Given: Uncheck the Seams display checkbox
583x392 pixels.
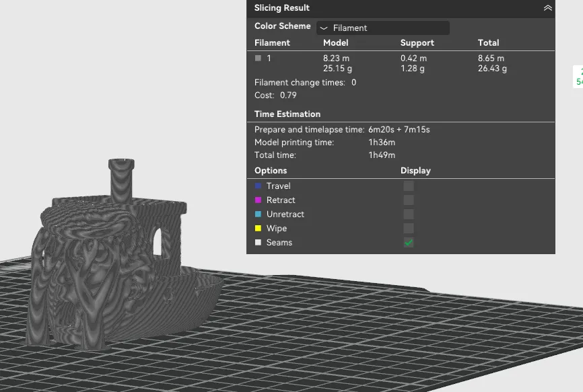Looking at the screenshot, I should [409, 243].
